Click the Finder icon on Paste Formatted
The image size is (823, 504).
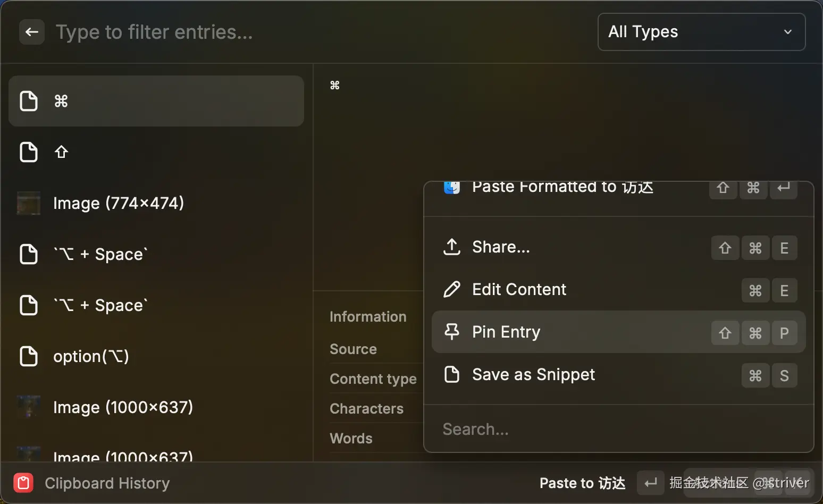click(452, 188)
